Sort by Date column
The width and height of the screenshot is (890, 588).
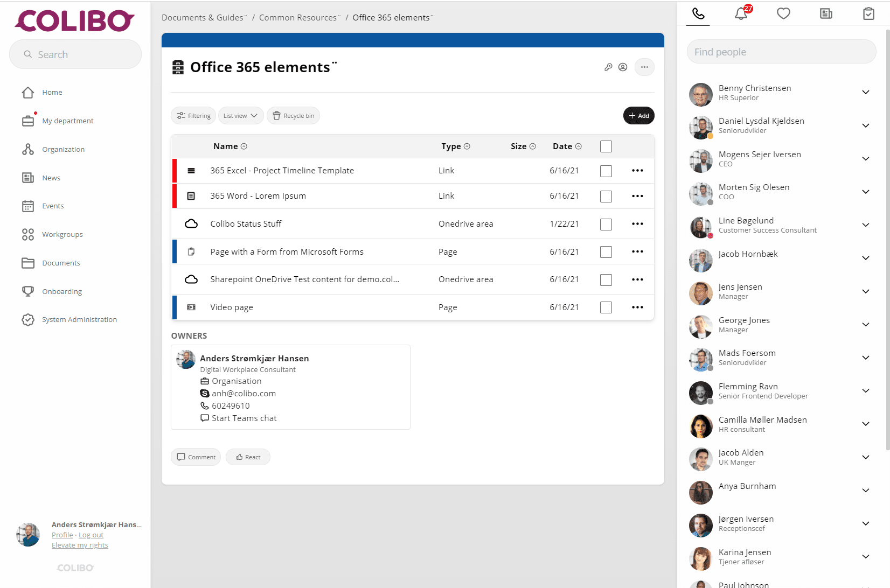tap(567, 146)
